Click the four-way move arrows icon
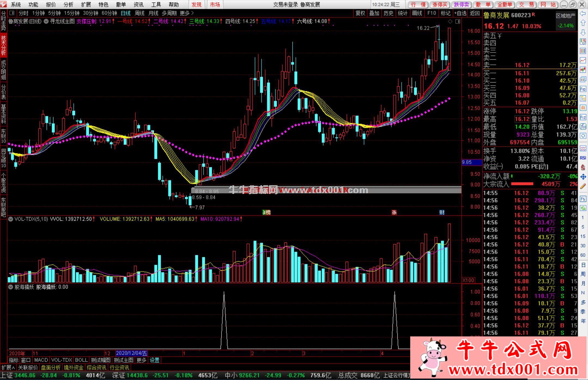The image size is (588, 380). [583, 177]
